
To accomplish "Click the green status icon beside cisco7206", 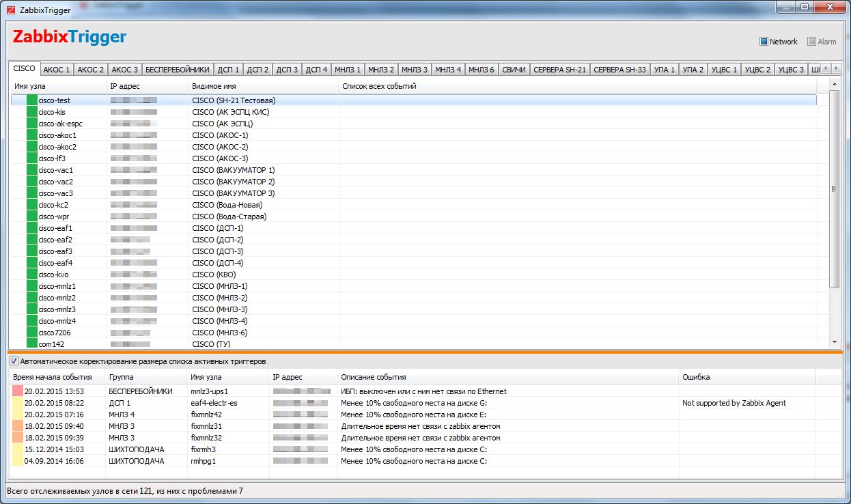I will 31,333.
